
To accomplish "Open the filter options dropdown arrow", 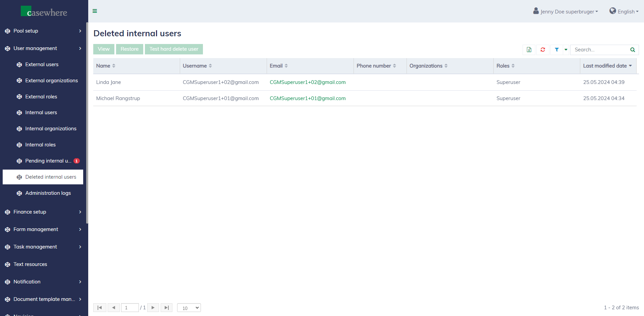I will click(566, 50).
